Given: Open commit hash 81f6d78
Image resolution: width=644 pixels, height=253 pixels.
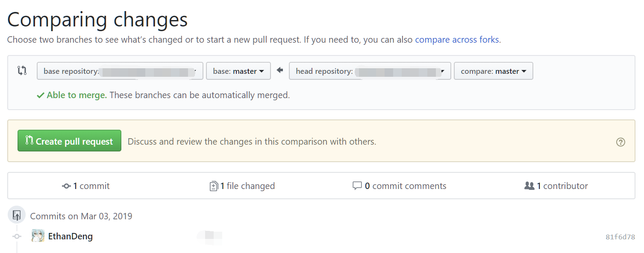Looking at the screenshot, I should point(620,237).
